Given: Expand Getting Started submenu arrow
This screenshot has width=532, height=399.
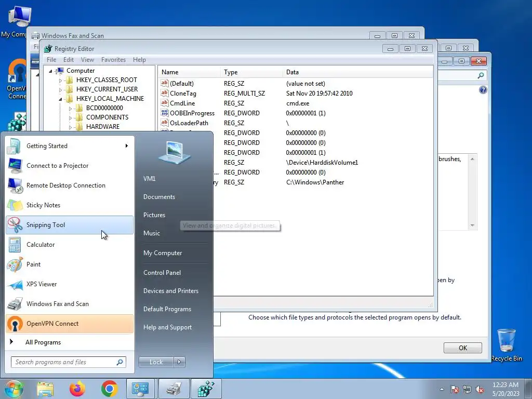Looking at the screenshot, I should pos(127,146).
